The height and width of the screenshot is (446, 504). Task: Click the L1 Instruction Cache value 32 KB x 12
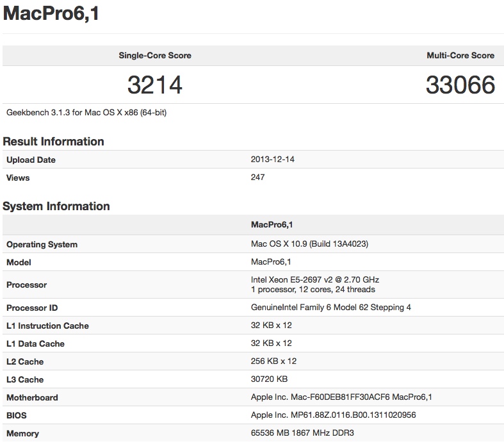point(272,326)
